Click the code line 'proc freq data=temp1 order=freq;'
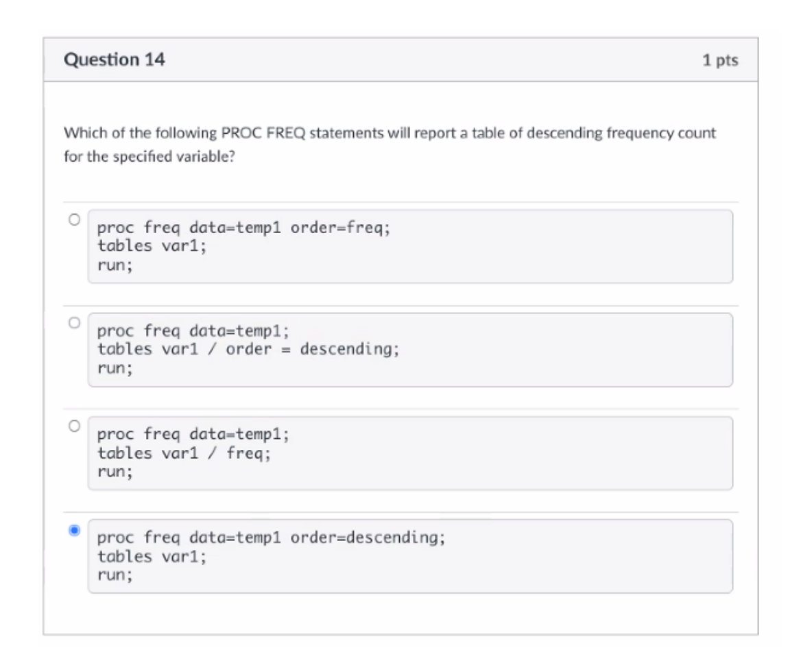 [x=243, y=228]
